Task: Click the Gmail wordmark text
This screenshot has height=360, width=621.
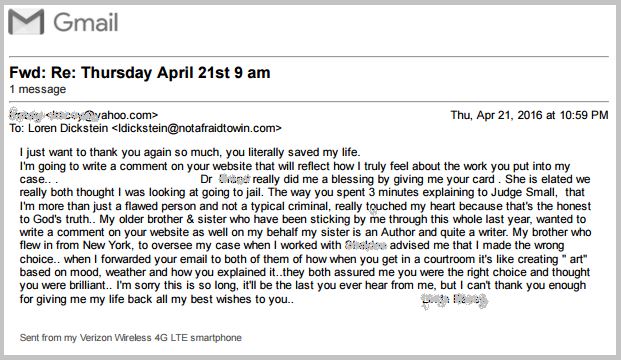Action: 86,22
